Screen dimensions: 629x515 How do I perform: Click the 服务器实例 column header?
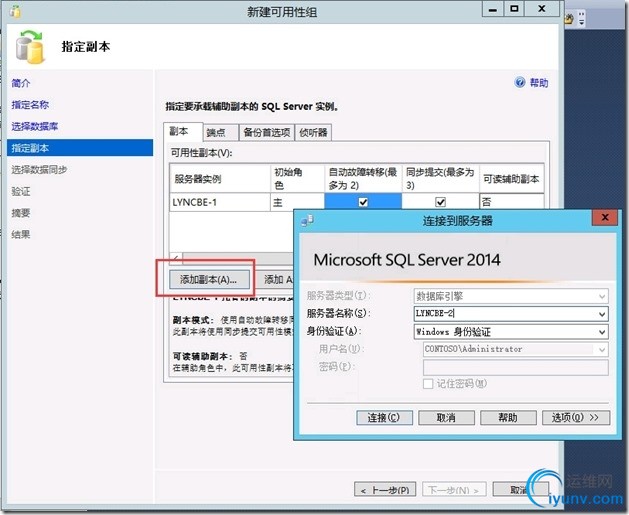(x=220, y=178)
